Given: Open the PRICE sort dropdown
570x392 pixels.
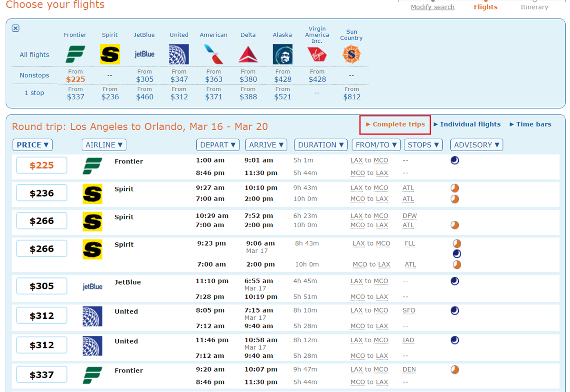Looking at the screenshot, I should tap(32, 144).
